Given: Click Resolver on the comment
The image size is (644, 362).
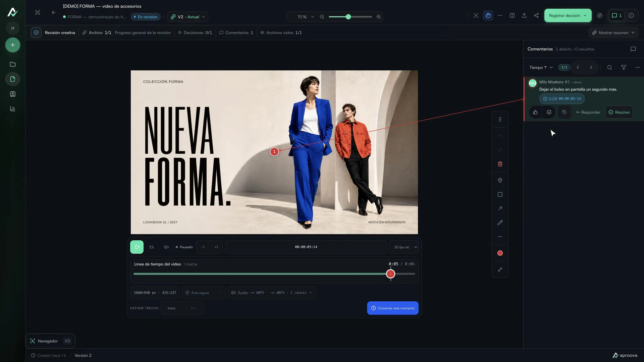Looking at the screenshot, I should pos(619,112).
